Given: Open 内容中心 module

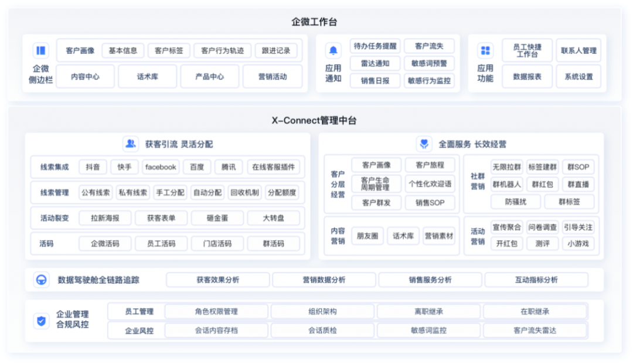Looking at the screenshot, I should click(85, 76).
